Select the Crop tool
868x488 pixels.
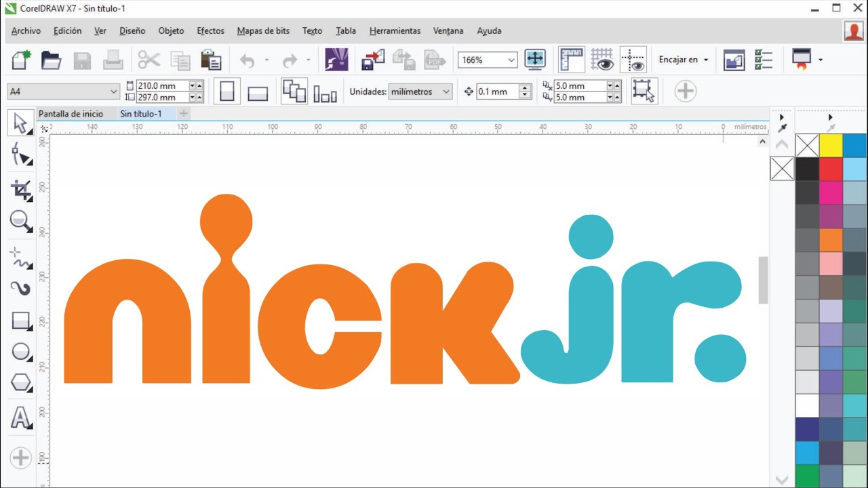click(21, 190)
